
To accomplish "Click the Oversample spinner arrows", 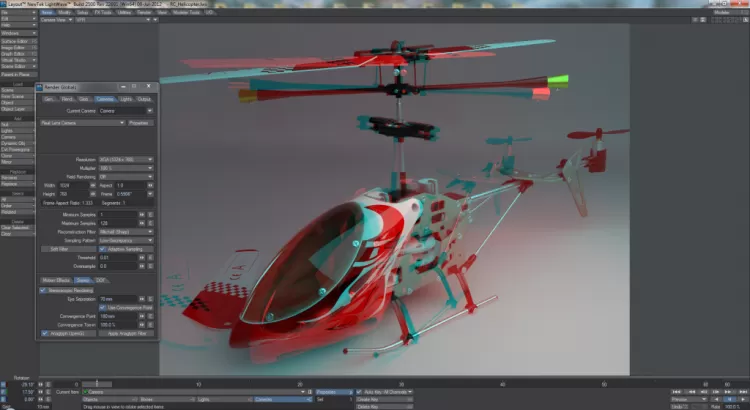I will (x=142, y=266).
